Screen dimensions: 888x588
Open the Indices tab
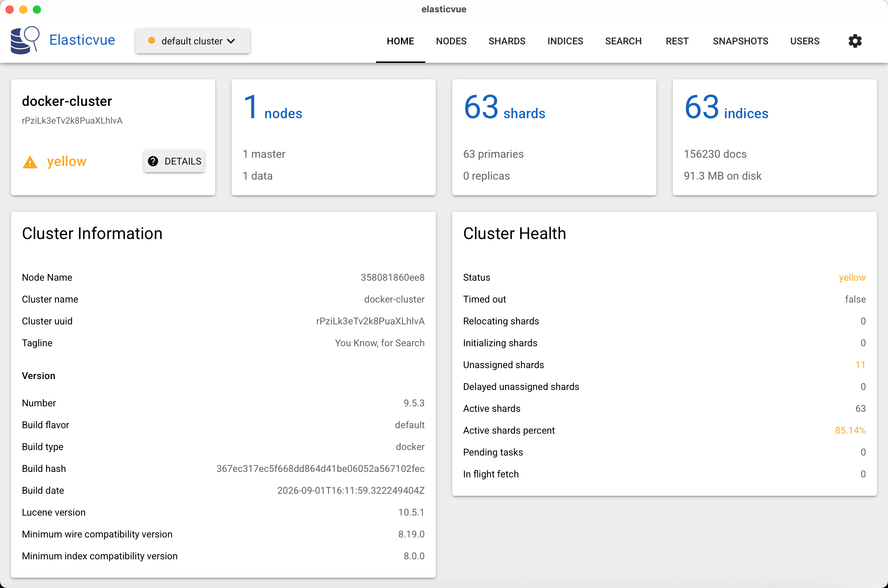click(x=565, y=41)
